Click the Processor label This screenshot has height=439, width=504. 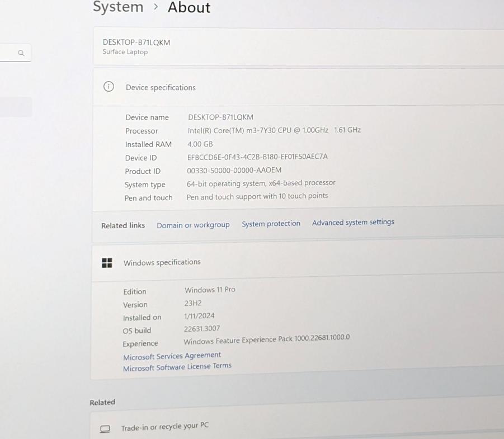click(x=142, y=131)
